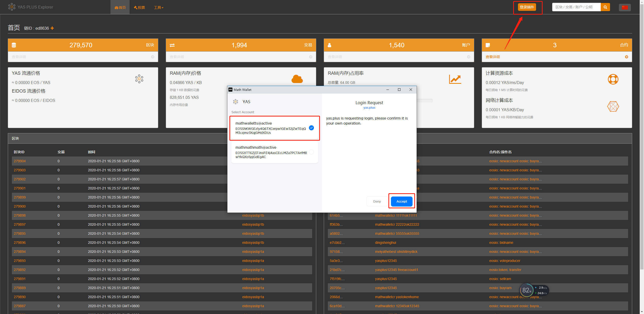This screenshot has width=644, height=314.
Task: Open transaction 614b5... link
Action: click(336, 215)
